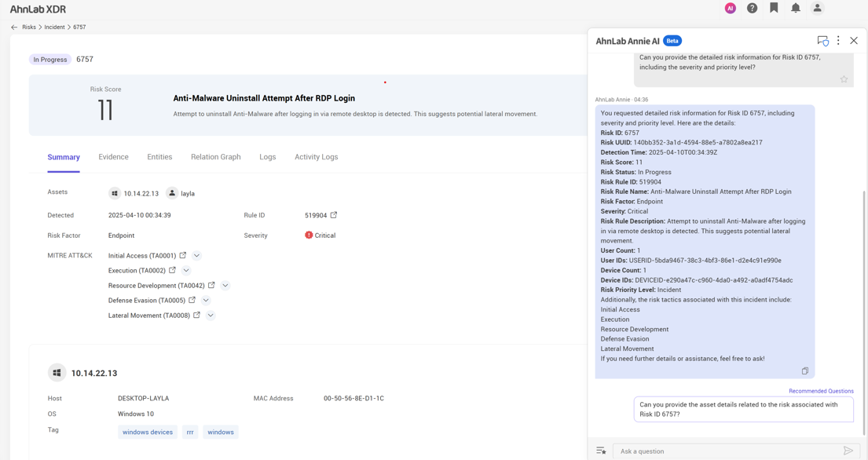
Task: Expand Lateral Movement (TA0008) details
Action: click(x=211, y=315)
